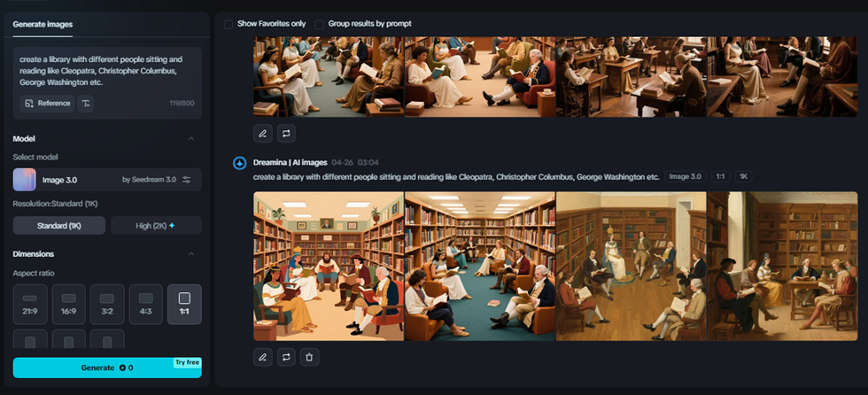Click the regenerate icon under upper image set
The image size is (868, 395).
click(x=286, y=134)
